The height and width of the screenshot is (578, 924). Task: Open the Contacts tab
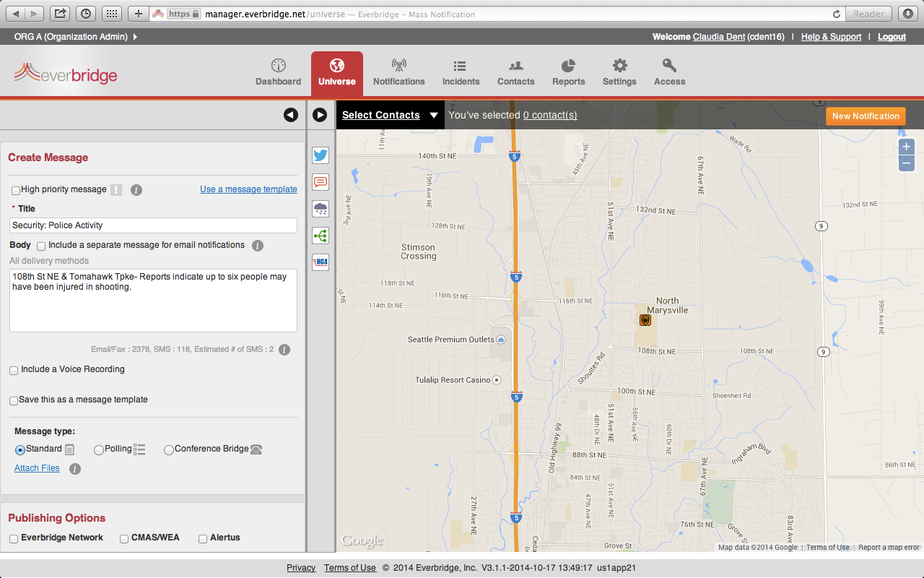(x=515, y=73)
